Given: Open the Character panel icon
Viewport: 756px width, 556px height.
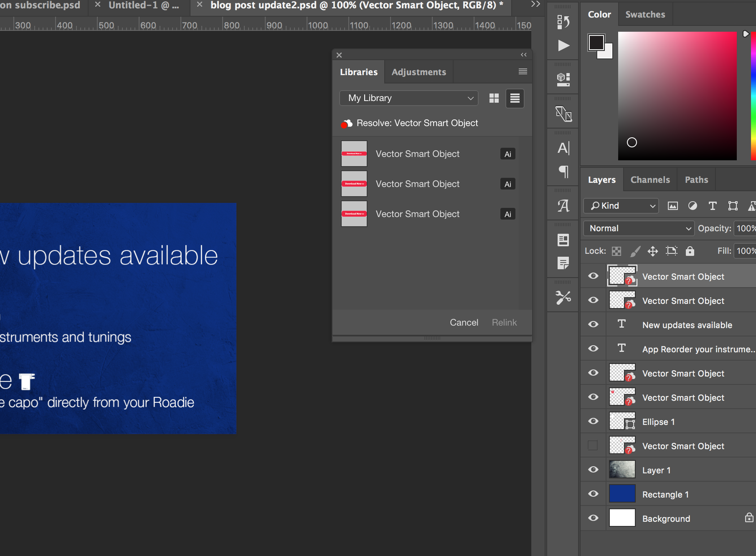Looking at the screenshot, I should [x=563, y=148].
